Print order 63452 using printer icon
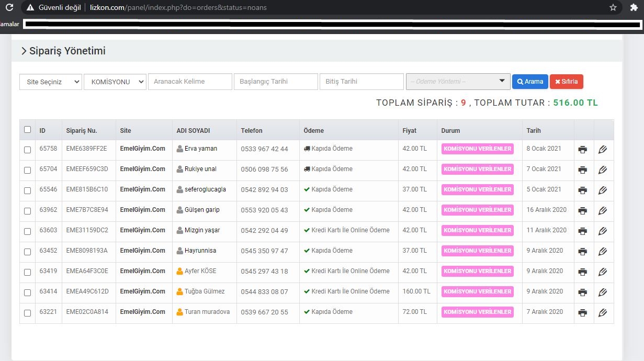The image size is (644, 361). (582, 252)
